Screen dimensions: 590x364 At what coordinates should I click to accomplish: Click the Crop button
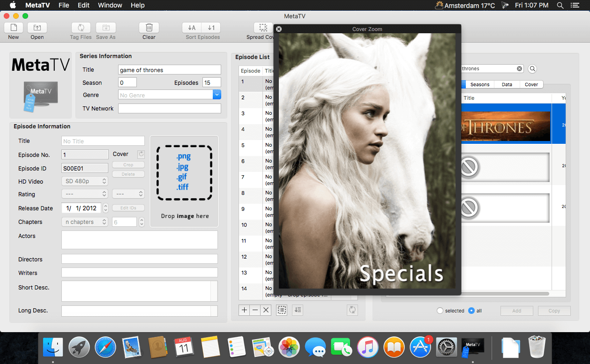point(128,165)
